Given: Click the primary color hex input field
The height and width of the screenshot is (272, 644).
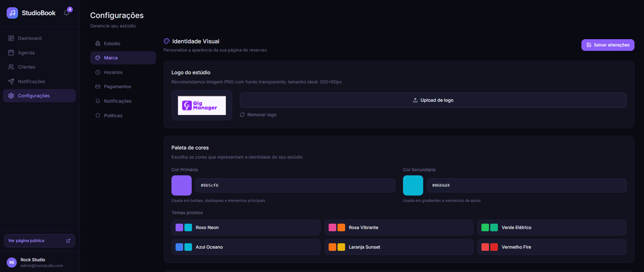Looking at the screenshot, I should click(x=295, y=185).
